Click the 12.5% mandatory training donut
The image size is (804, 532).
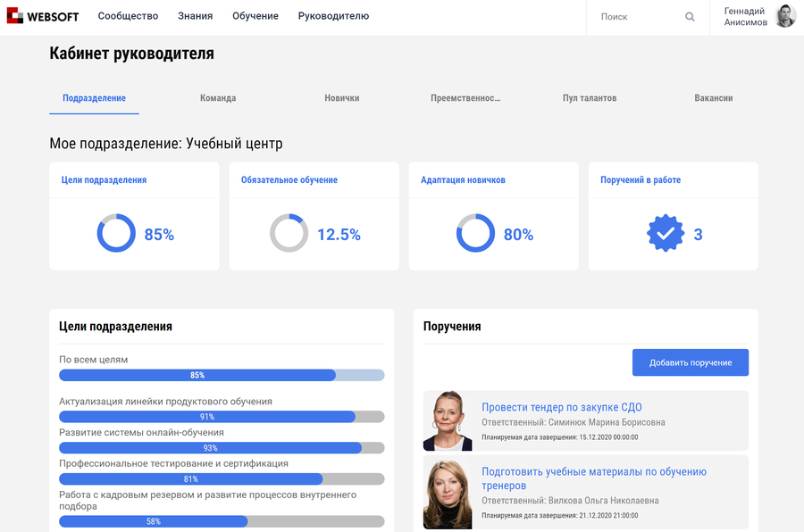pyautogui.click(x=289, y=234)
